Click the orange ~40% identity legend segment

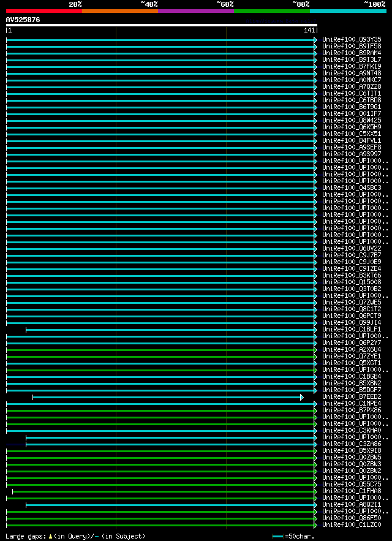pyautogui.click(x=120, y=11)
